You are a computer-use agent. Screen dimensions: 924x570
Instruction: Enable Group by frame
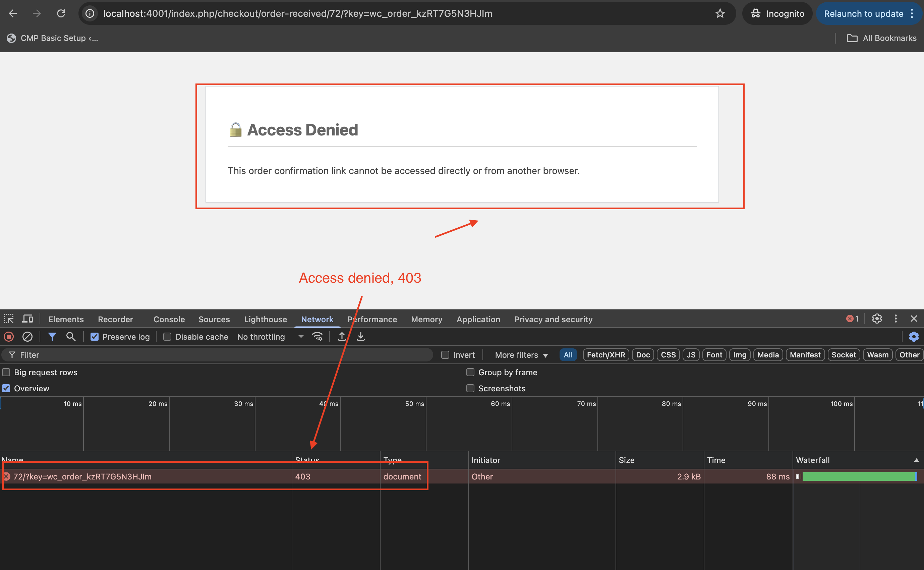pyautogui.click(x=470, y=372)
